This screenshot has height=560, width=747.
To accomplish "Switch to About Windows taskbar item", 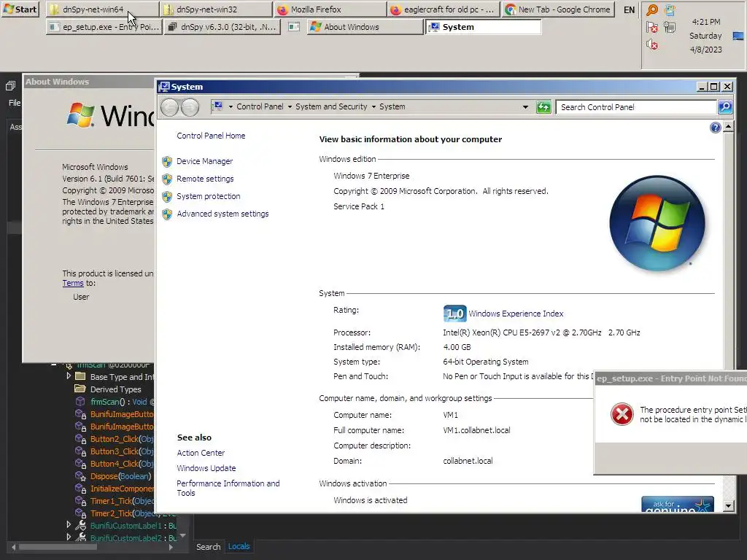I will coord(365,27).
